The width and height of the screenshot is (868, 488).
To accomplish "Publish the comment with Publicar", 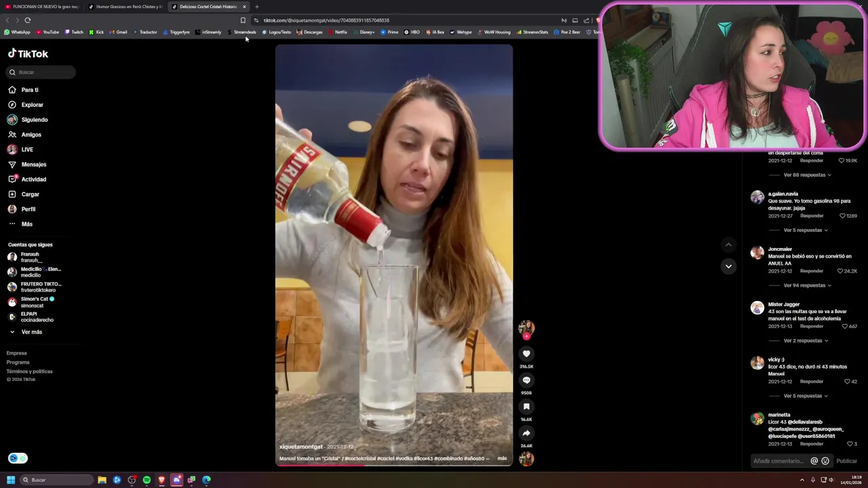I will click(846, 461).
